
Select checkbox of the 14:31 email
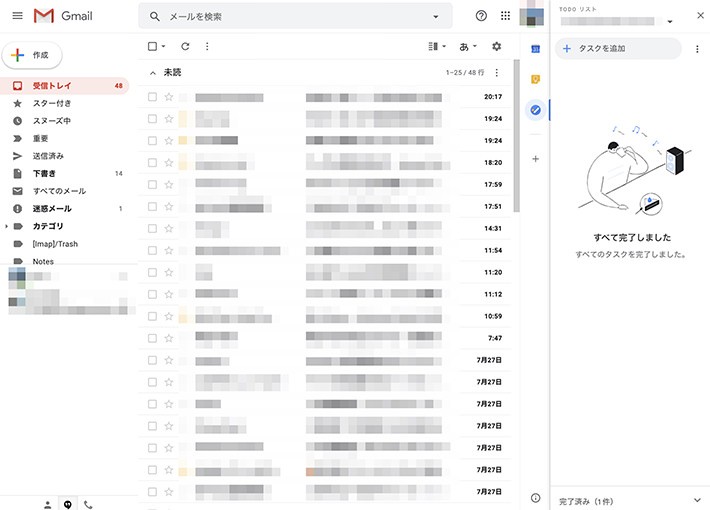coord(153,228)
